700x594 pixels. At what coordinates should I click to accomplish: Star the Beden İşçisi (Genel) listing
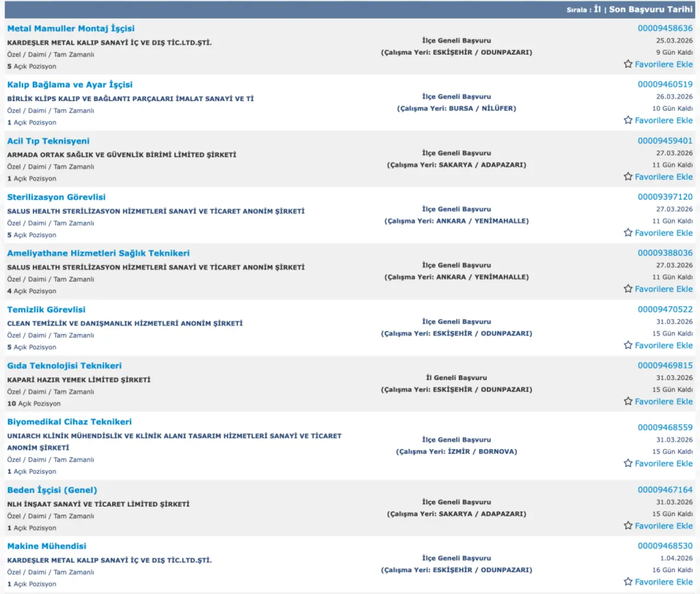pyautogui.click(x=628, y=526)
